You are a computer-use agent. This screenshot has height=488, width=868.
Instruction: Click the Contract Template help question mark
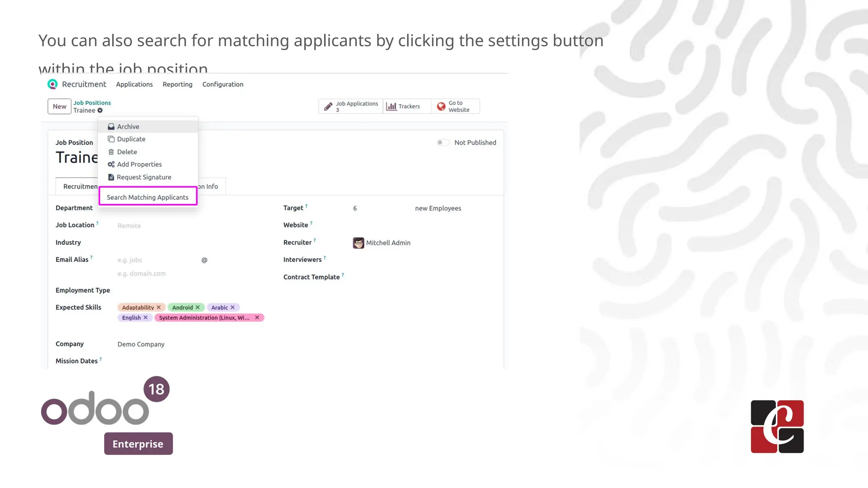pos(343,275)
